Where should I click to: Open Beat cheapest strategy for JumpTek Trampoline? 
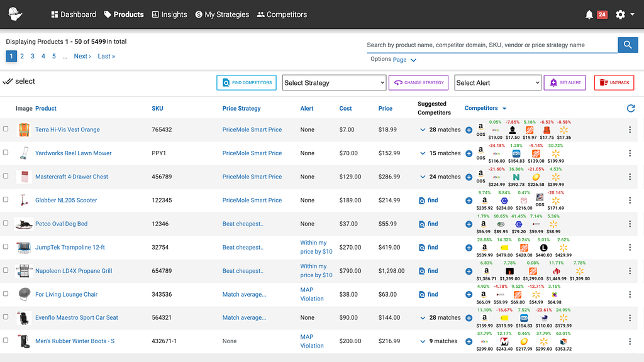(x=243, y=248)
